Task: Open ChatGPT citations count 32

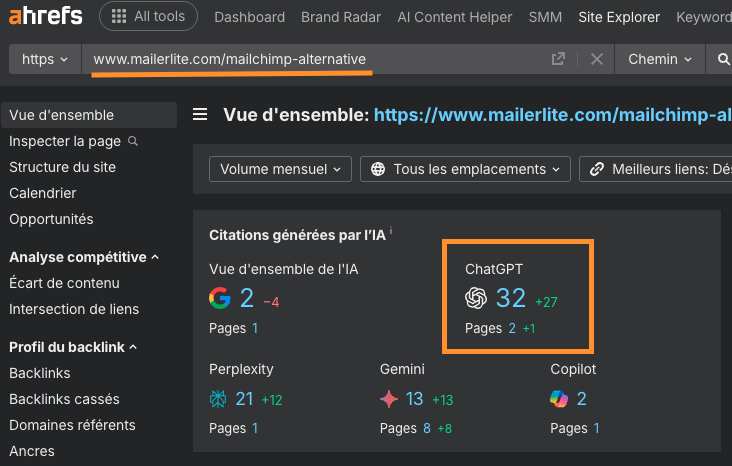Action: click(511, 298)
